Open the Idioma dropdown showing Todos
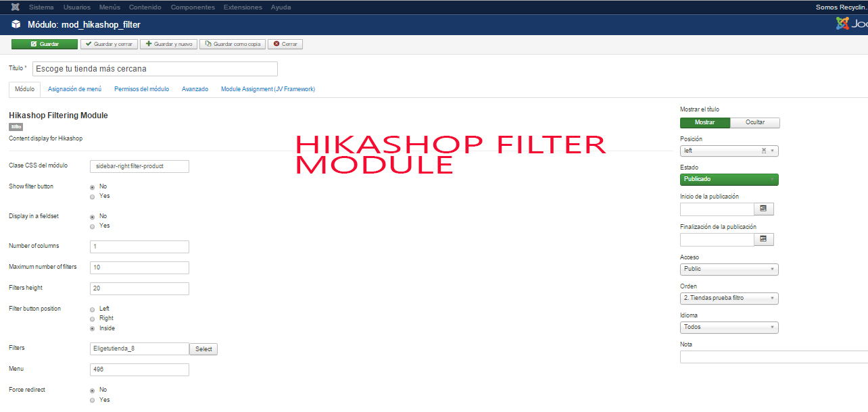Viewport: 868px width, 412px height. pyautogui.click(x=729, y=327)
